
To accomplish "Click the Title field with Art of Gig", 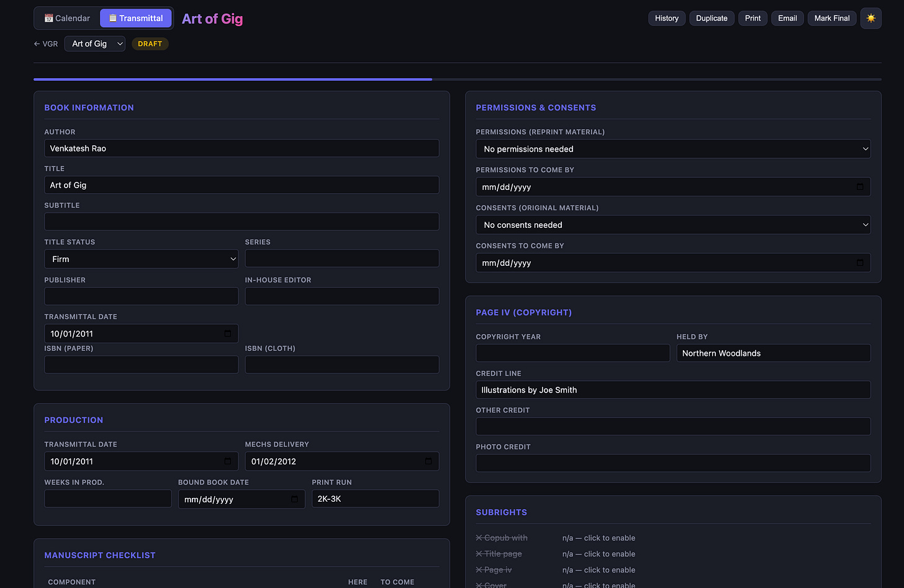I will [242, 185].
